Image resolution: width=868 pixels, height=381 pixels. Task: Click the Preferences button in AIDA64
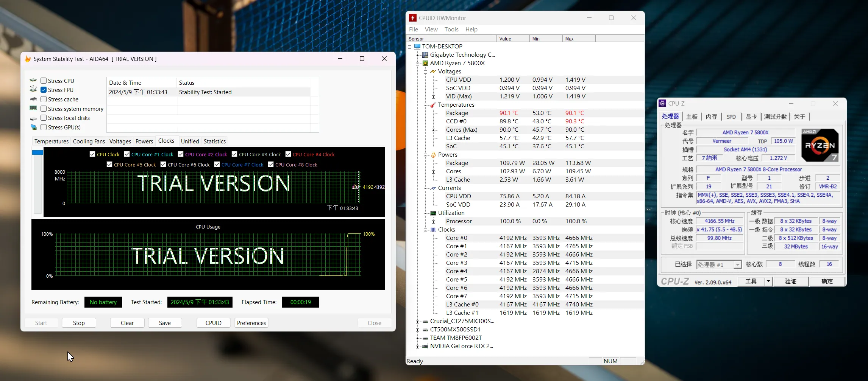(x=251, y=323)
